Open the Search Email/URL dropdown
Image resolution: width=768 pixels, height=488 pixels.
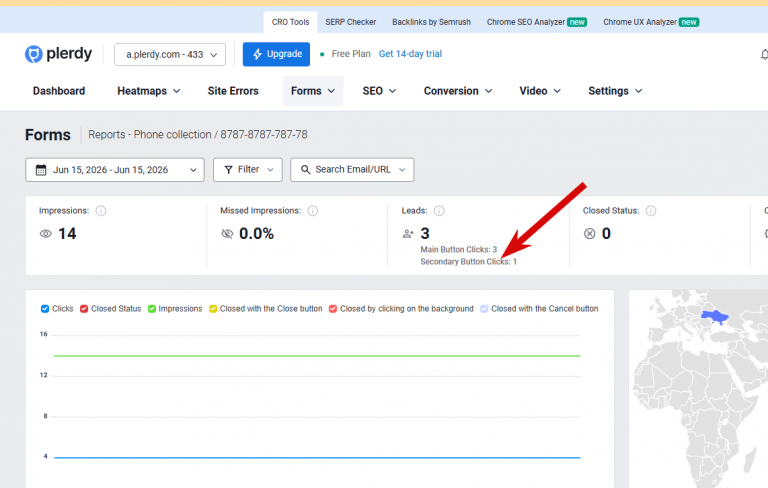point(352,170)
